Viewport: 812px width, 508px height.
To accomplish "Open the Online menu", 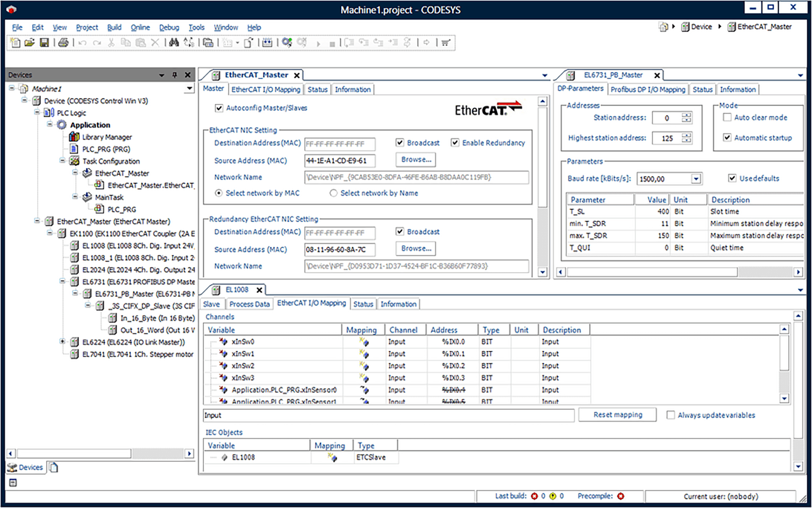I will click(x=140, y=28).
